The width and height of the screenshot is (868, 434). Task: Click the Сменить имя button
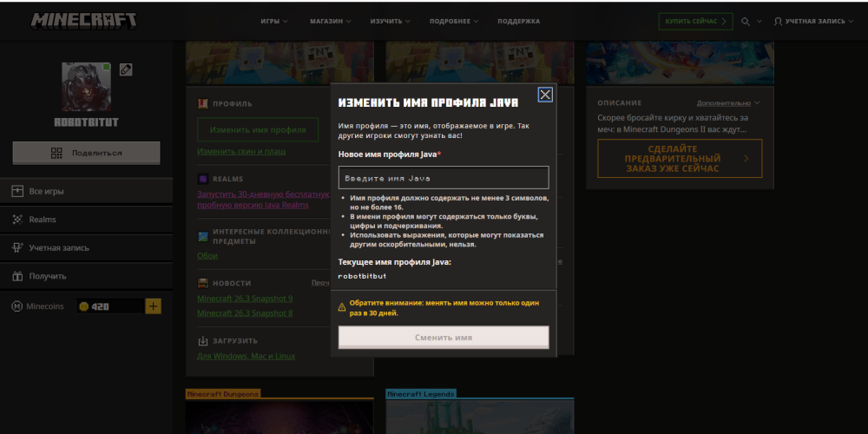click(444, 338)
